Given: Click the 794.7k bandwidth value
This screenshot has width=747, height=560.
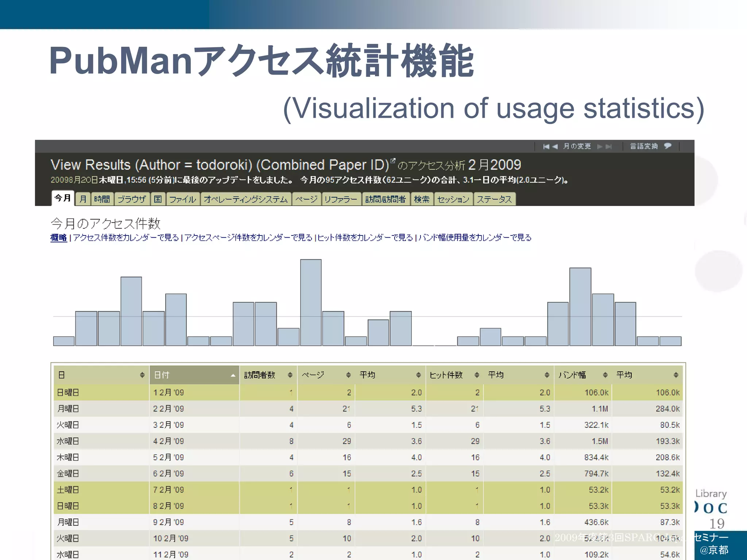Looking at the screenshot, I should 596,474.
